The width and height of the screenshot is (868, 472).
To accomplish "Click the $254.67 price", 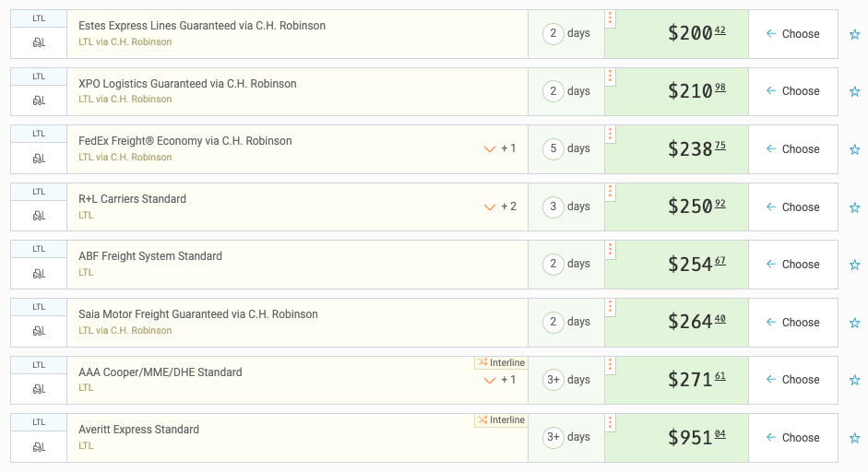I will click(x=696, y=264).
